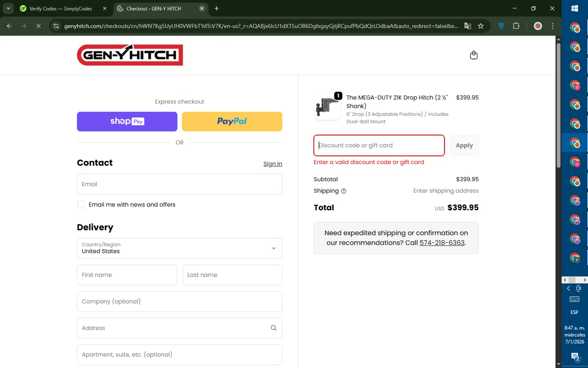Click the Company (optional) field

(x=180, y=302)
